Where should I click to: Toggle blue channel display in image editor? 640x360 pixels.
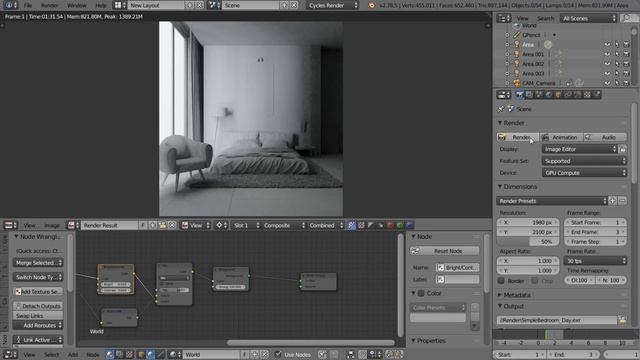409,225
